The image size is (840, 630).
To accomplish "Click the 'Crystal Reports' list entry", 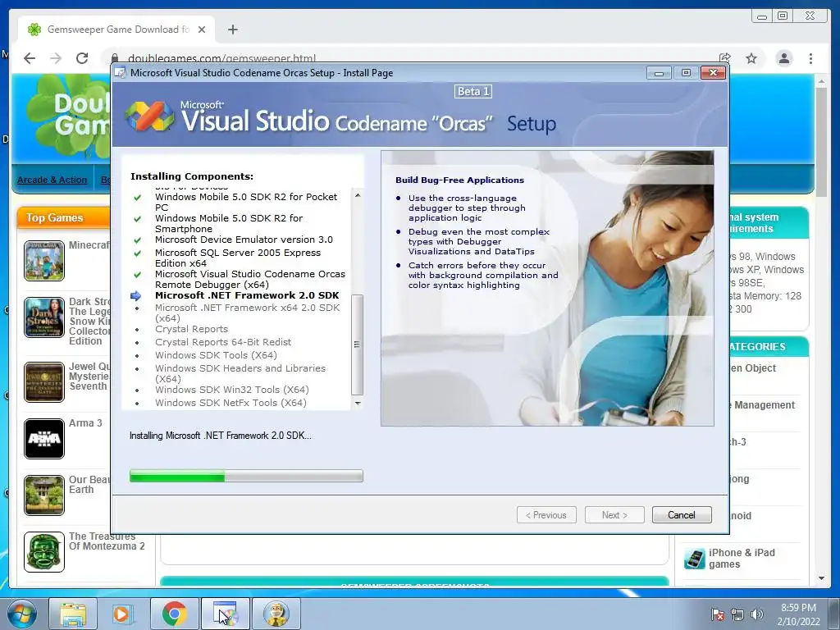I will (x=191, y=329).
